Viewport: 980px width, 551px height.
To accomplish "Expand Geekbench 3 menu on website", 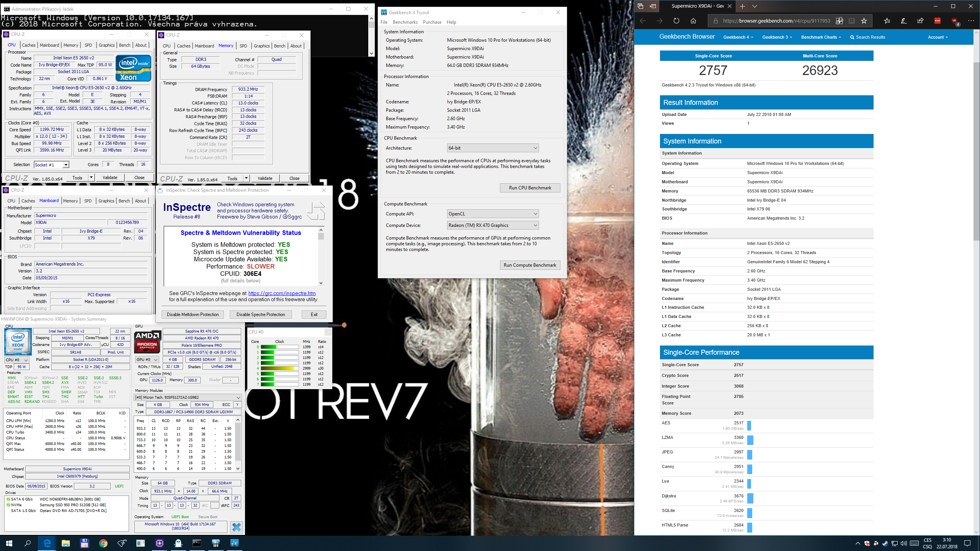I will [x=777, y=37].
